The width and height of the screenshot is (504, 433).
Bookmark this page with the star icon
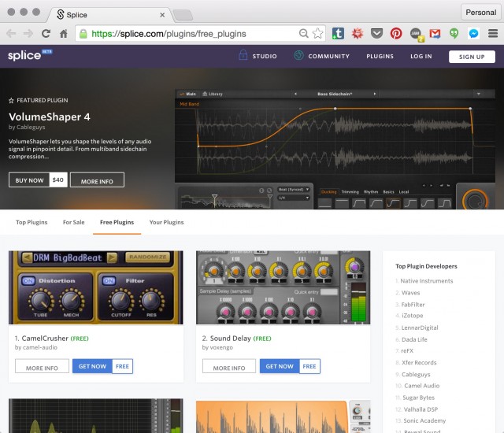tap(317, 34)
